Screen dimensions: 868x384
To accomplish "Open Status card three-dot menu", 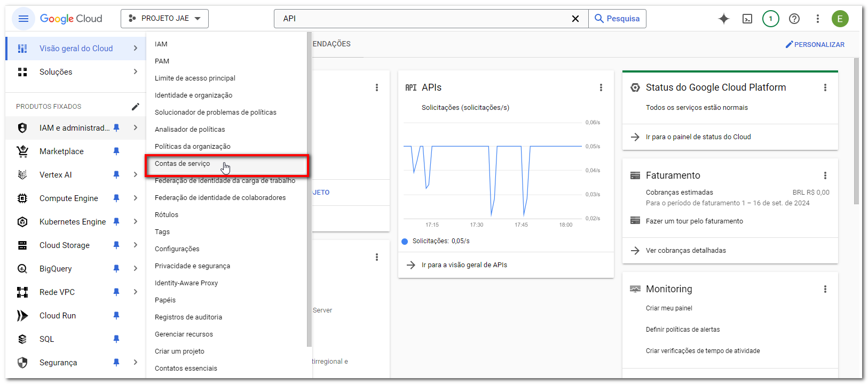I will tap(825, 87).
